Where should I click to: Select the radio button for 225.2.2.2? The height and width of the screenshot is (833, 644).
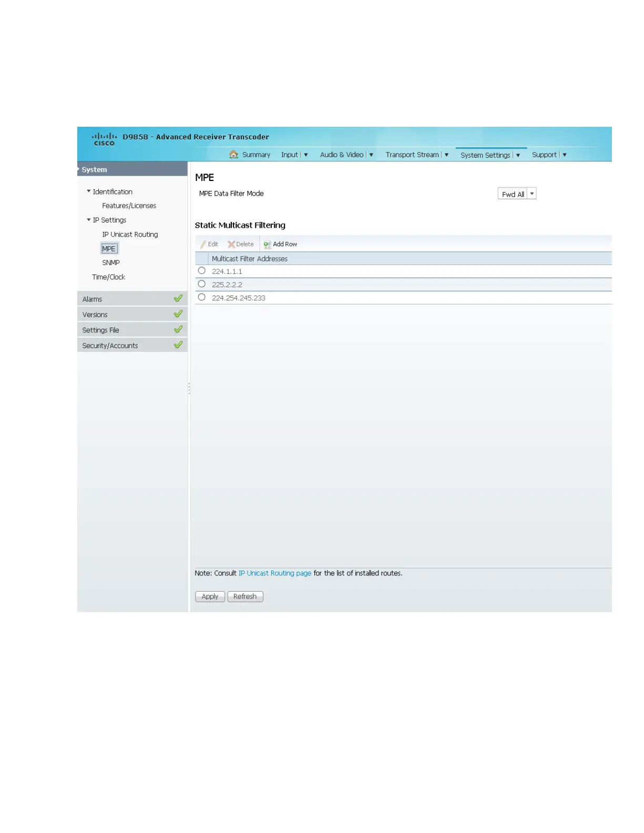(x=201, y=284)
